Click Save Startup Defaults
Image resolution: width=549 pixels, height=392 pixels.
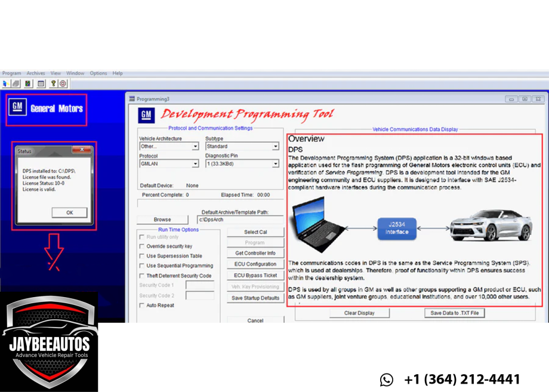[x=255, y=298]
